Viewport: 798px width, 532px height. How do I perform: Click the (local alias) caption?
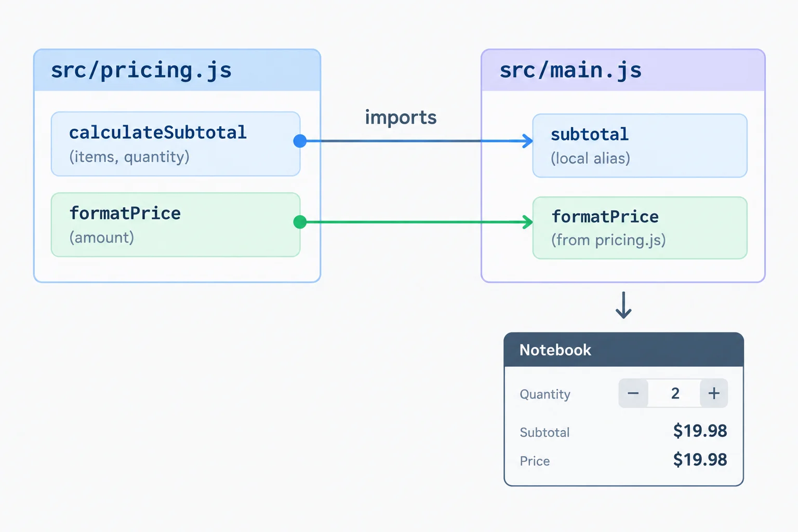pos(590,158)
